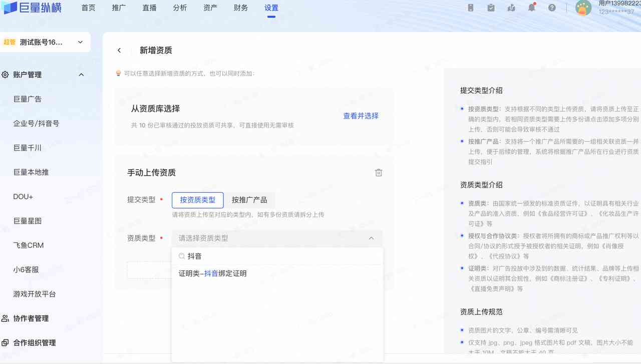Collapse the 账户管理 sidebar section

[x=82, y=75]
